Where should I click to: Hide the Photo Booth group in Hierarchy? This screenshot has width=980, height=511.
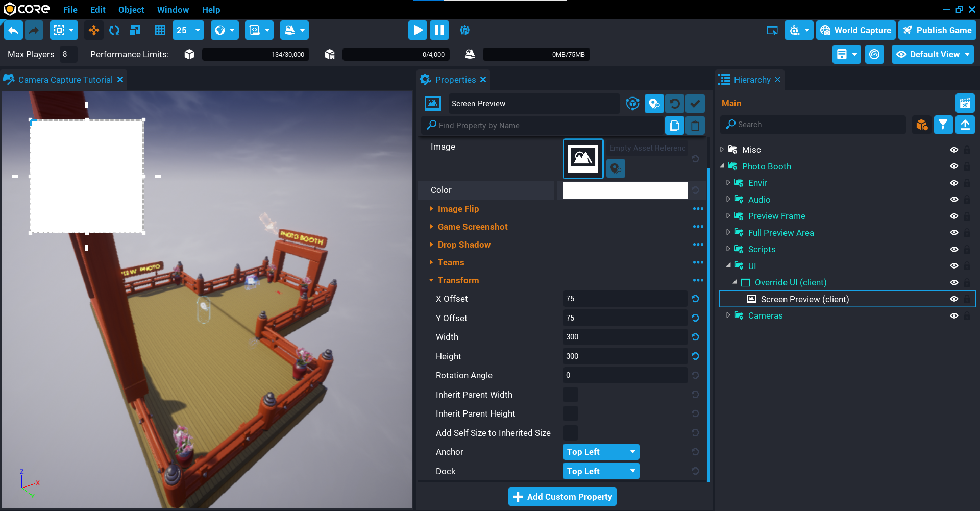(954, 166)
